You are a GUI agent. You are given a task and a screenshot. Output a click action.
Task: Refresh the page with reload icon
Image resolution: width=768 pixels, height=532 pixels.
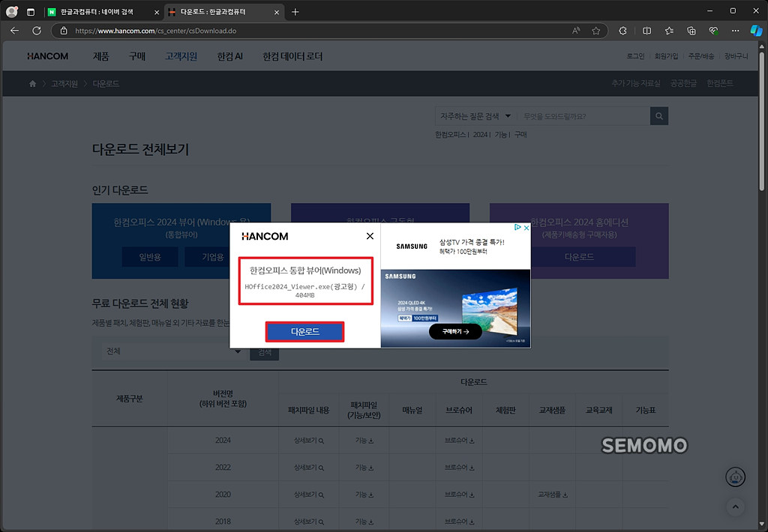[x=37, y=31]
